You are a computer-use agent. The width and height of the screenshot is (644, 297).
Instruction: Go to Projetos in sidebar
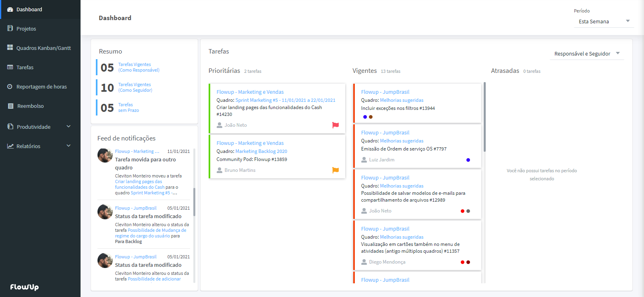coord(40,29)
